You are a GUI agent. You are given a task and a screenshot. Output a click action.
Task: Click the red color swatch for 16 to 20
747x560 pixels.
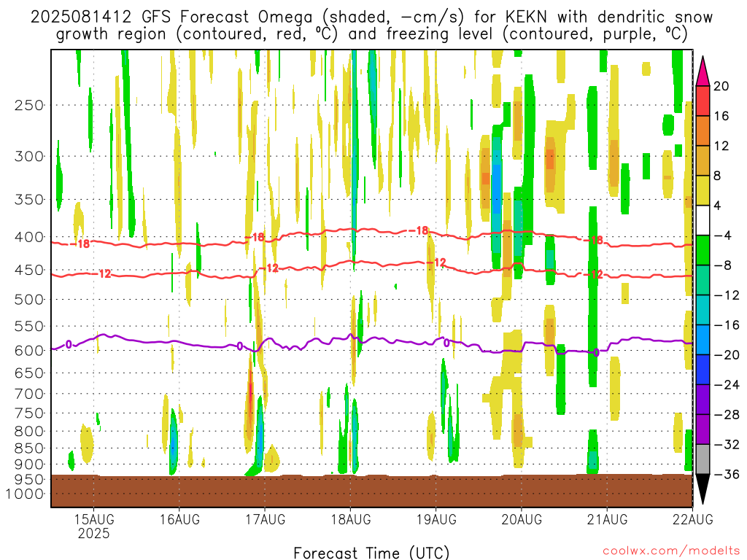tap(703, 101)
